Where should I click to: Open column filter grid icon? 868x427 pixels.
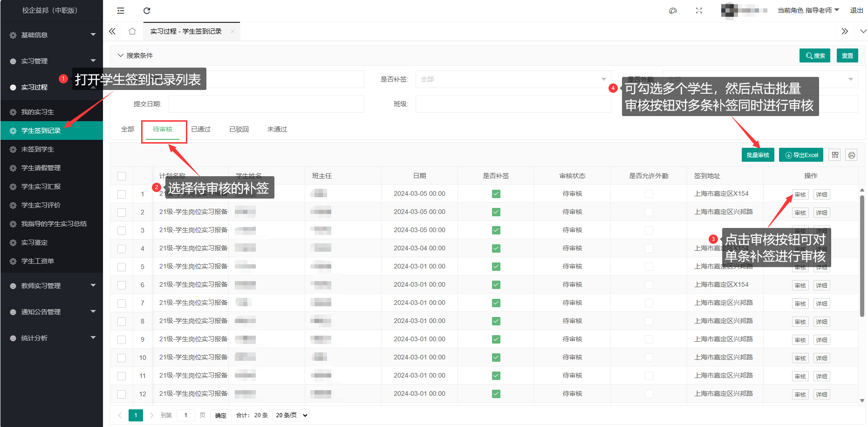pos(835,155)
